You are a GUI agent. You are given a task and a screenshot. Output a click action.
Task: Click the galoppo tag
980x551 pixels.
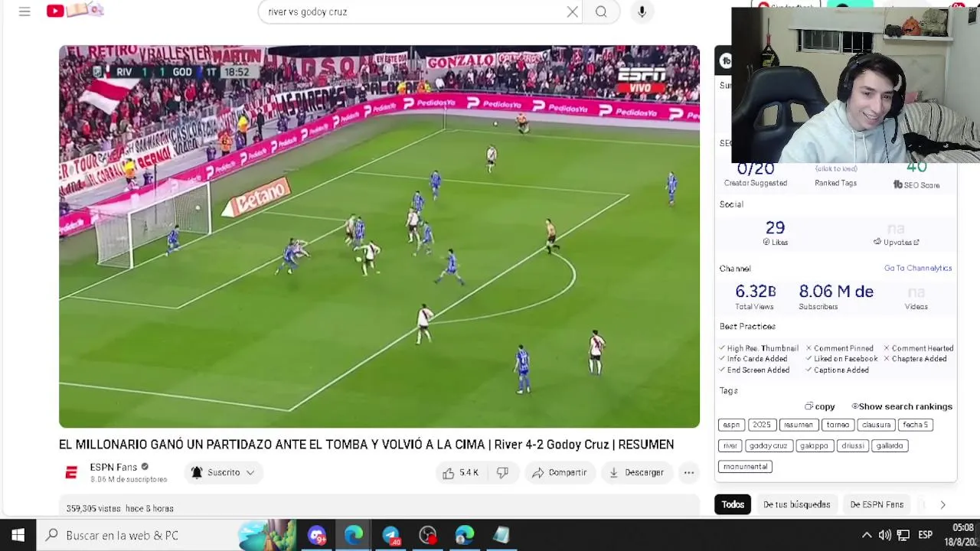tap(814, 445)
